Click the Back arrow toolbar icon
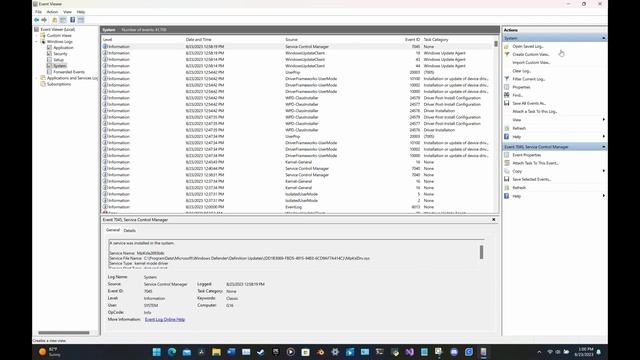 [37, 20]
